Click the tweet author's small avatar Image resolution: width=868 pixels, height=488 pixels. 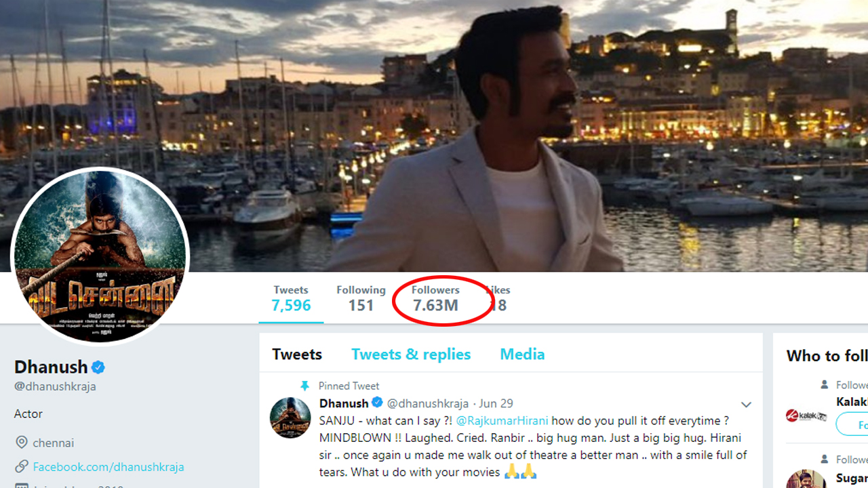pos(291,418)
